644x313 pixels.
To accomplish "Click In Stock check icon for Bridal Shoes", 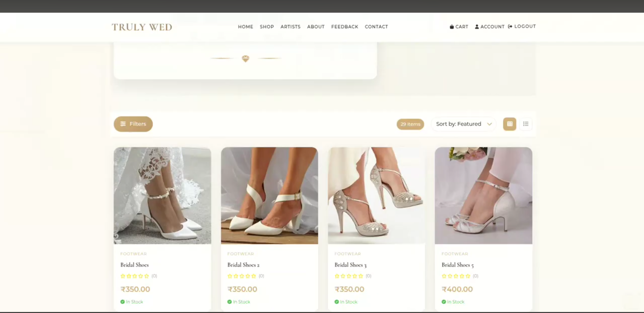I will (x=122, y=302).
